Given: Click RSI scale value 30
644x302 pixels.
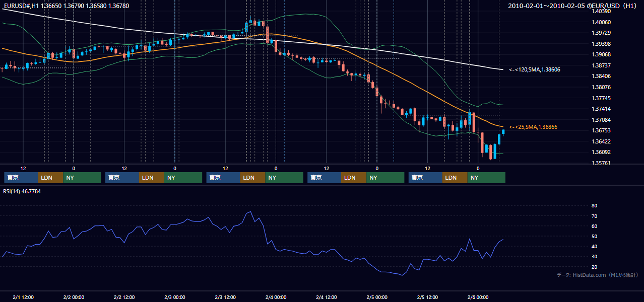Looking at the screenshot, I should pyautogui.click(x=594, y=257).
